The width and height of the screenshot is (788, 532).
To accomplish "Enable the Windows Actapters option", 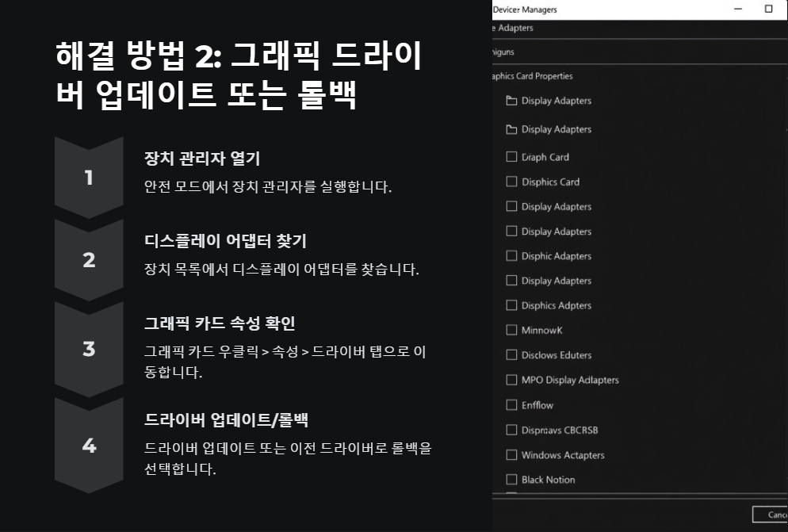I will point(511,454).
